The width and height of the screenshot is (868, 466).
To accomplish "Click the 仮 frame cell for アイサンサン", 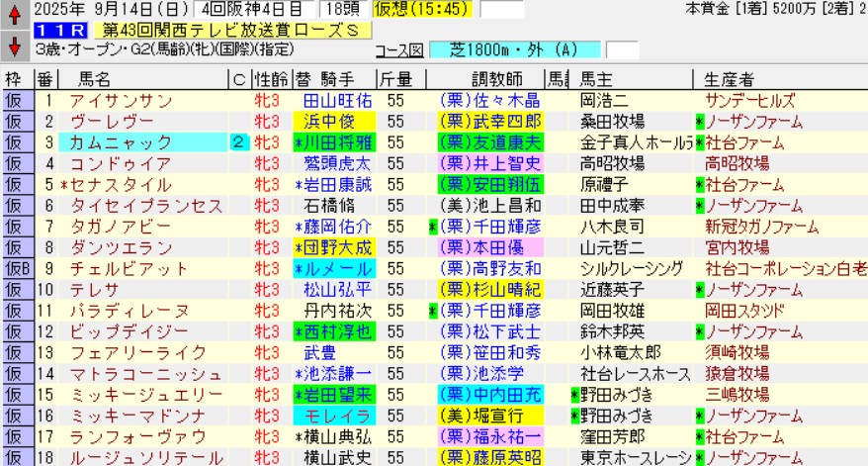I will [x=14, y=101].
